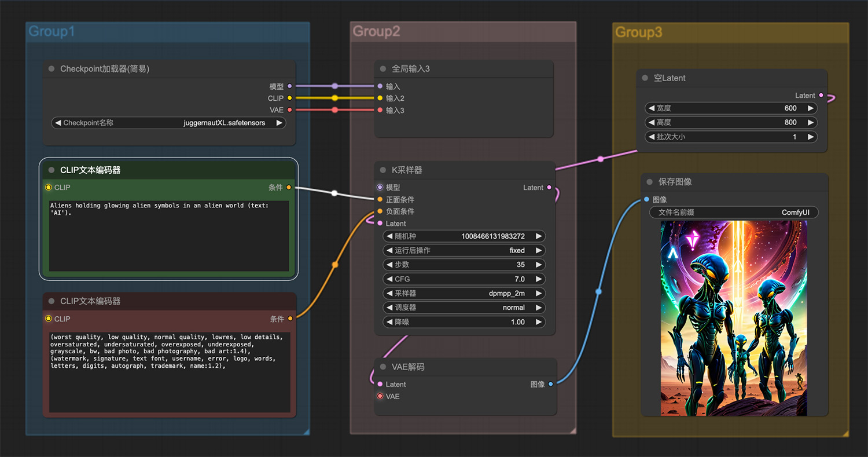Increase 宽度 with its right arrow

pos(810,108)
